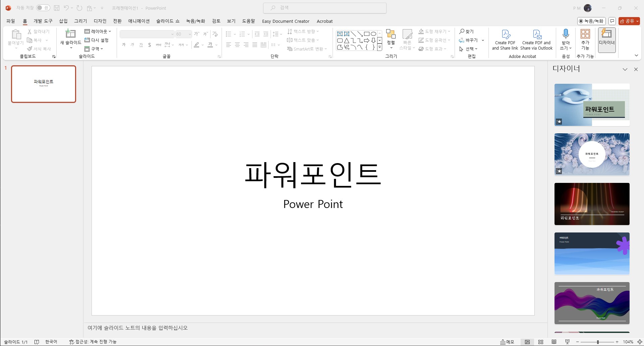The width and height of the screenshot is (644, 346).
Task: Switch to the 디자인 (Design) tab
Action: pyautogui.click(x=100, y=21)
